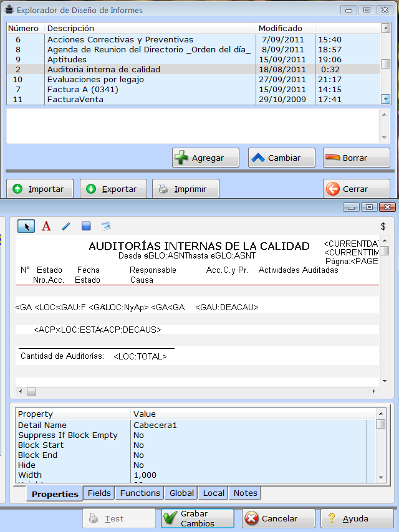Select Evaluaciones por legajo row

tap(193, 79)
